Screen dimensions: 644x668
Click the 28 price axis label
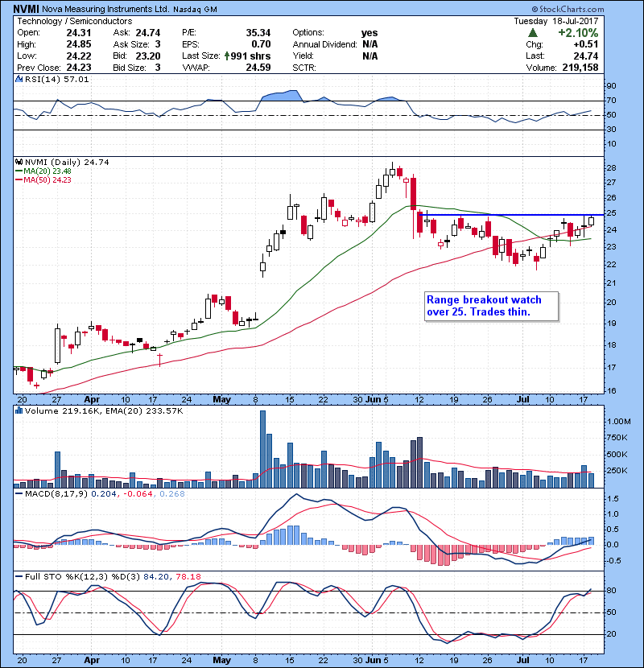coord(611,168)
